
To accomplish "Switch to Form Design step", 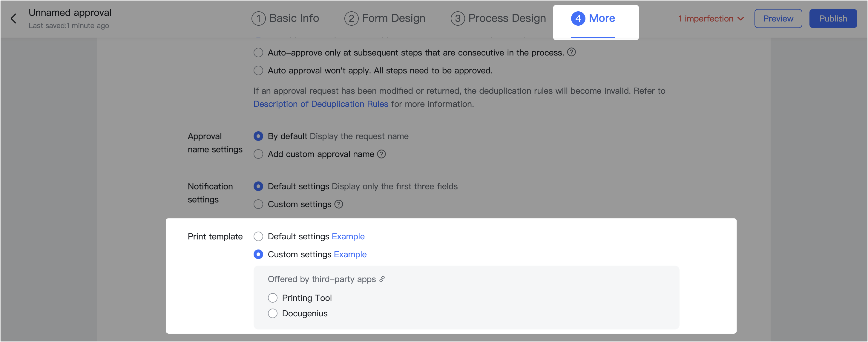I will pos(385,18).
